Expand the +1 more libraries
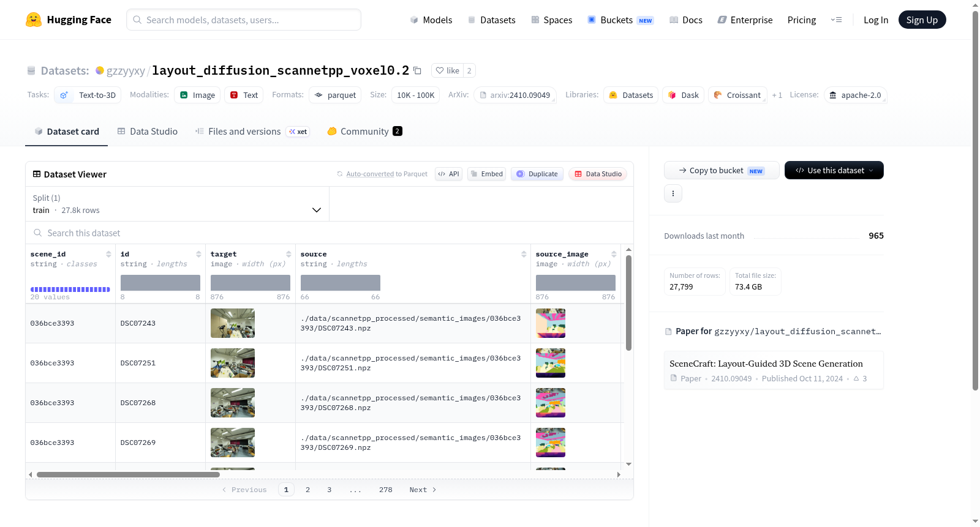 coord(777,95)
